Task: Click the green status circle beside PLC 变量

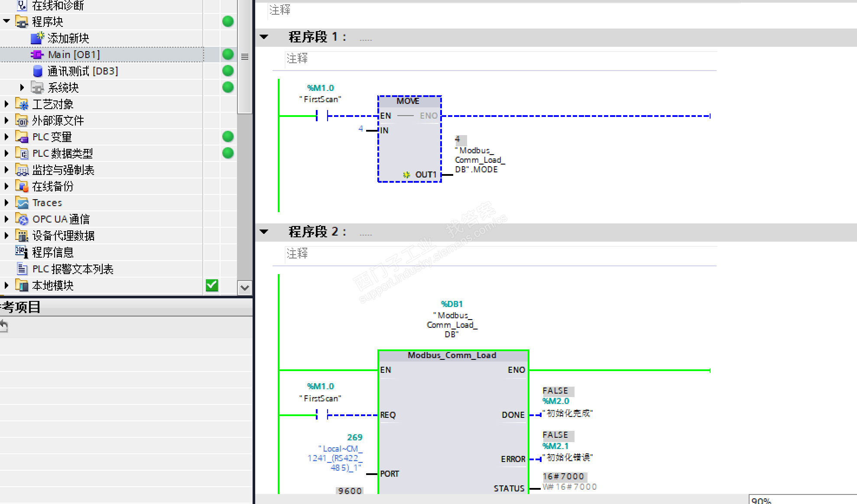Action: coord(228,137)
